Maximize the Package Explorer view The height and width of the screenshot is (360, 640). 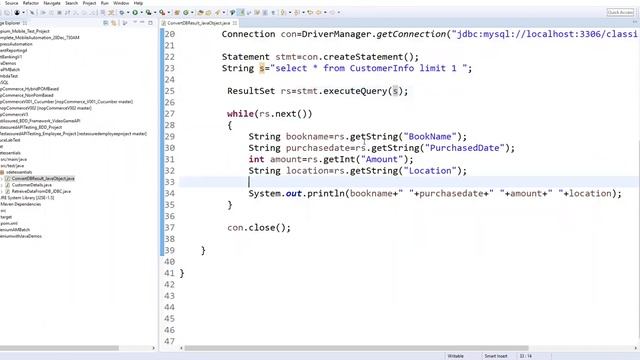[x=150, y=23]
